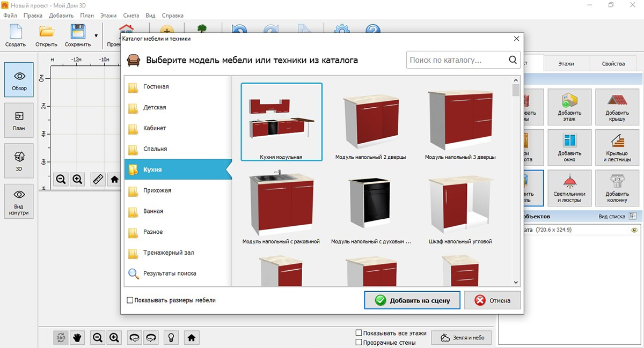This screenshot has height=348, width=644.
Task: Switch to the 3D view mode
Action: pyautogui.click(x=19, y=160)
